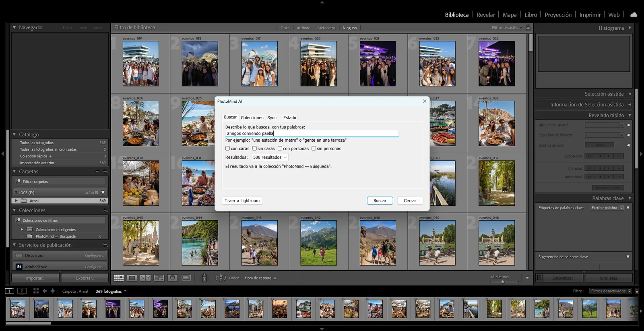Viewport: 644px width, 331px height.
Task: Enable the 'con personas' checkbox
Action: click(280, 149)
